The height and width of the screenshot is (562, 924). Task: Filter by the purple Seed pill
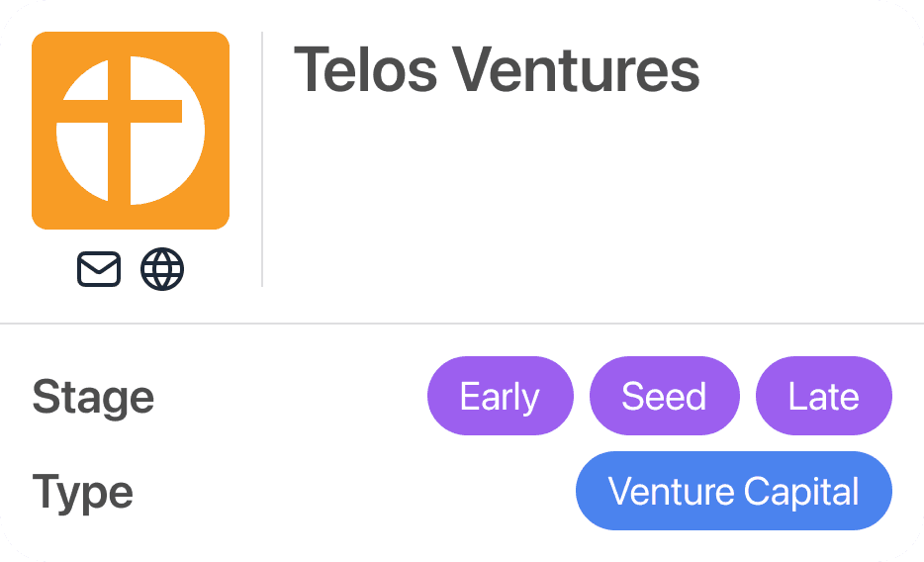[x=664, y=396]
